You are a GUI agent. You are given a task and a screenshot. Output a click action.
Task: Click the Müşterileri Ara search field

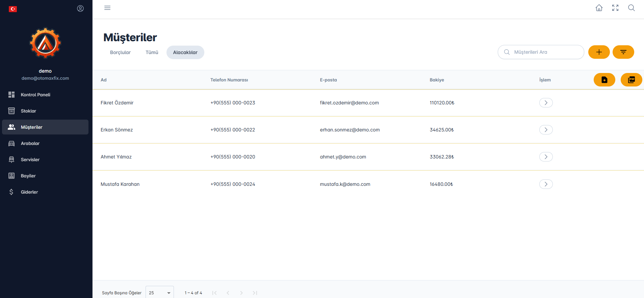[541, 52]
